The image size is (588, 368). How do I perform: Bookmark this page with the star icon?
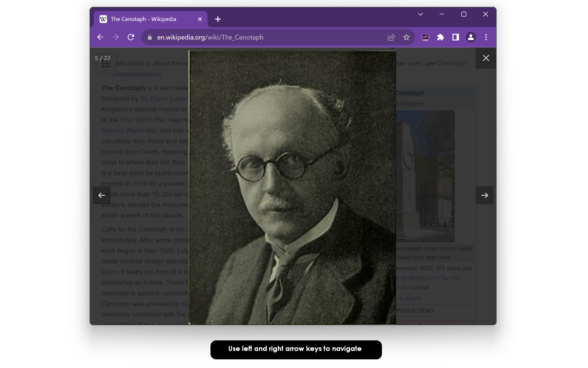pyautogui.click(x=407, y=37)
